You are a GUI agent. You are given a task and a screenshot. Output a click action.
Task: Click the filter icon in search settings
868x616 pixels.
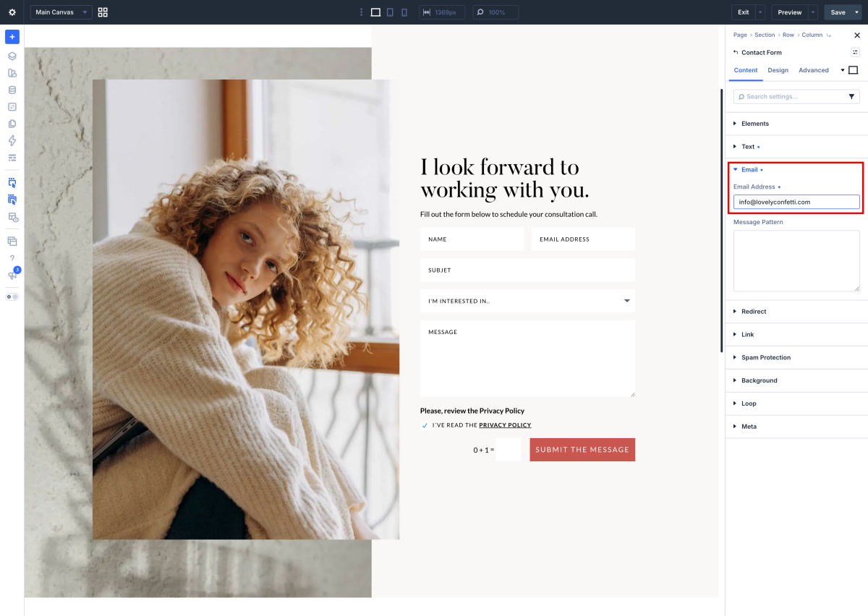pos(851,97)
